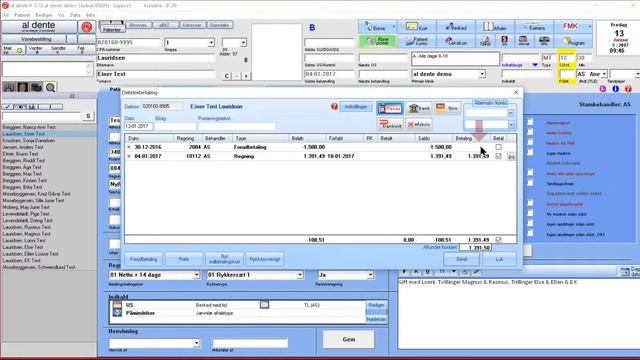Click the Aftaler appointments book button
Screen dimensions: 640x360
point(495,27)
